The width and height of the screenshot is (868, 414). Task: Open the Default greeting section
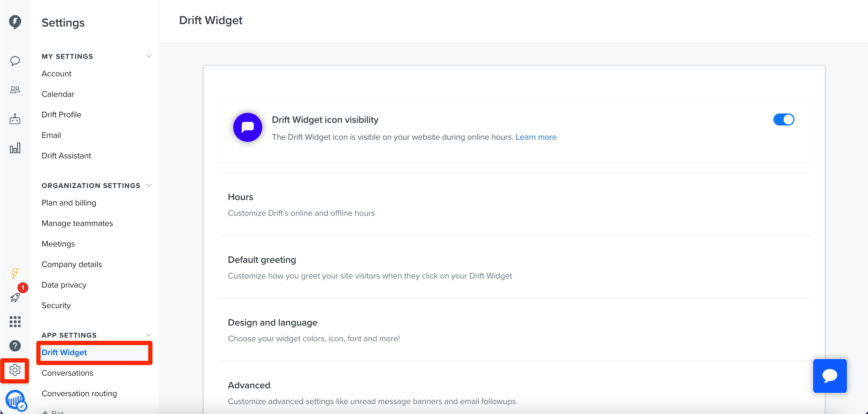[514, 267]
